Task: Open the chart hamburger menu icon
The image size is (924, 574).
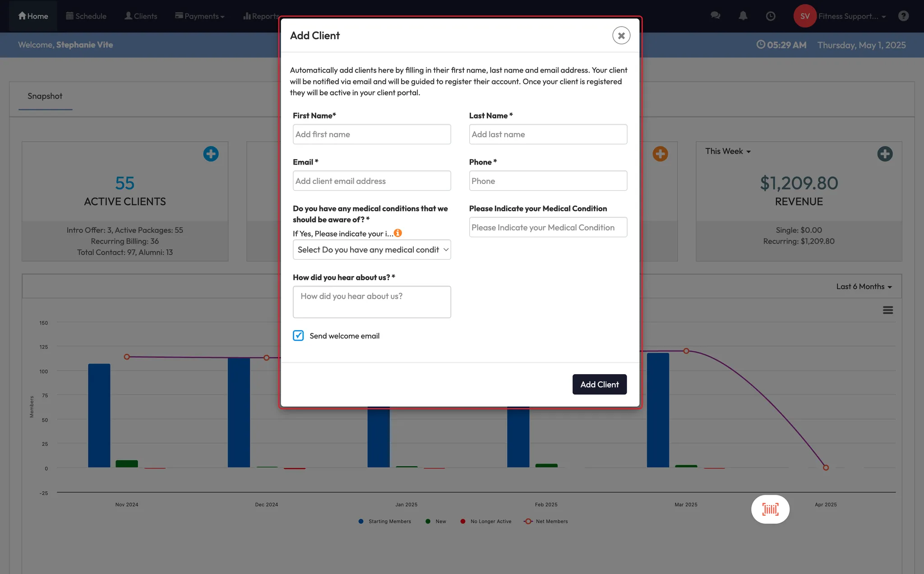Action: (887, 310)
